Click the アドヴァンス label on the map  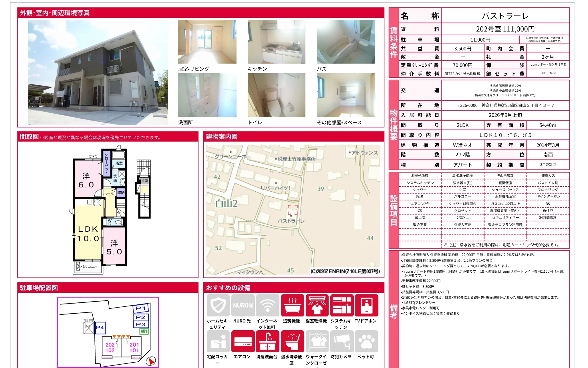[365, 153]
